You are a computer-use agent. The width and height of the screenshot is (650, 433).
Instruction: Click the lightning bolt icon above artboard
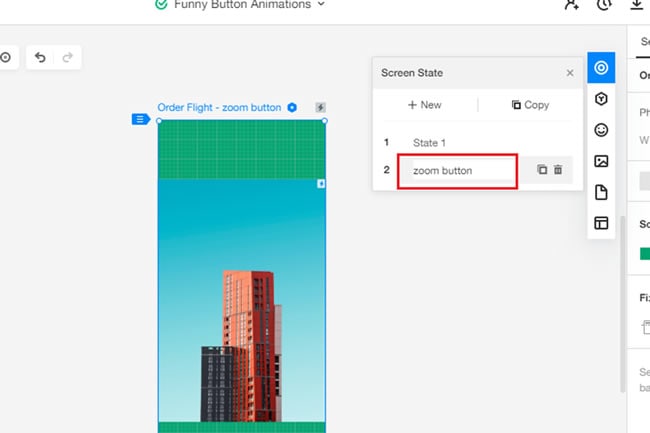tap(320, 107)
